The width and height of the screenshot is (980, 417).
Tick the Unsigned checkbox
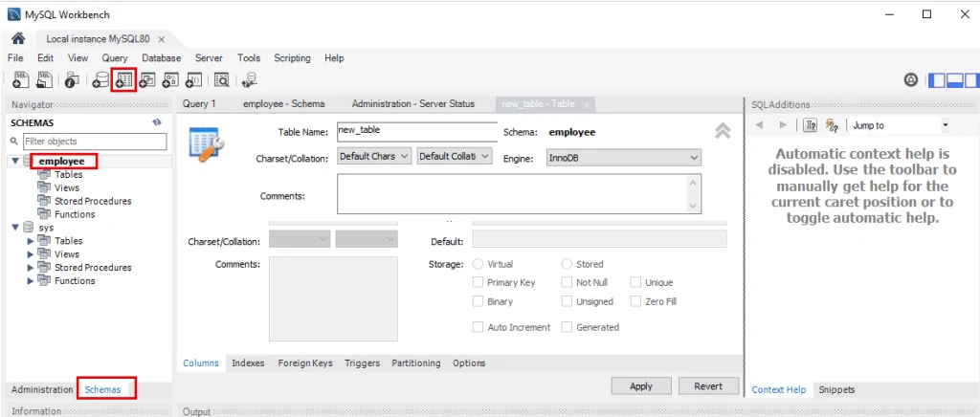(567, 301)
